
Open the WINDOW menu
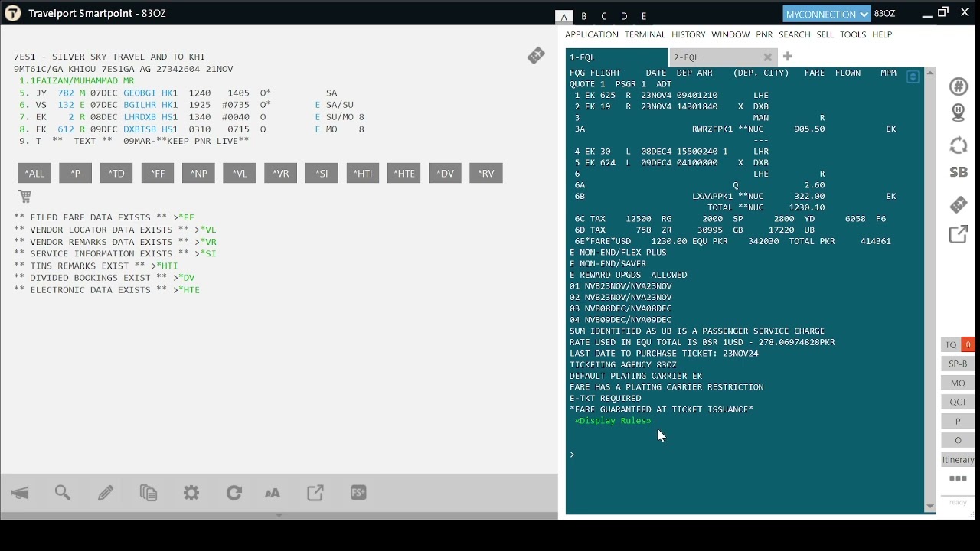[x=730, y=34]
